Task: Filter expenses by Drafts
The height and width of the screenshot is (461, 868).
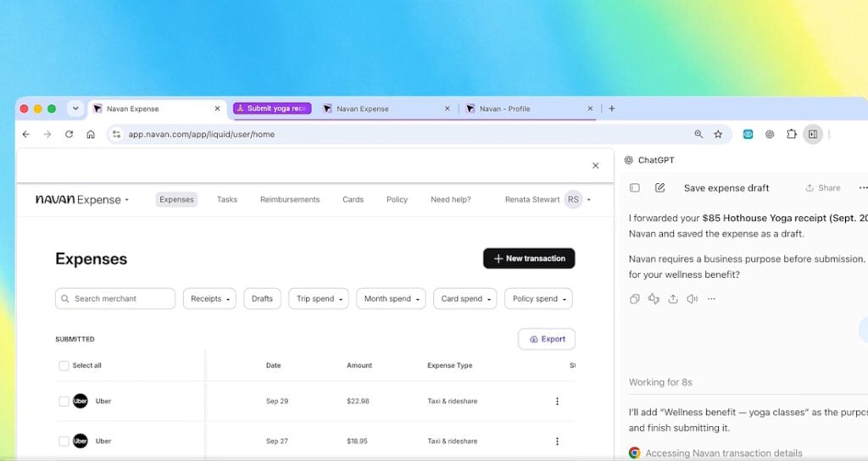Action: 262,299
